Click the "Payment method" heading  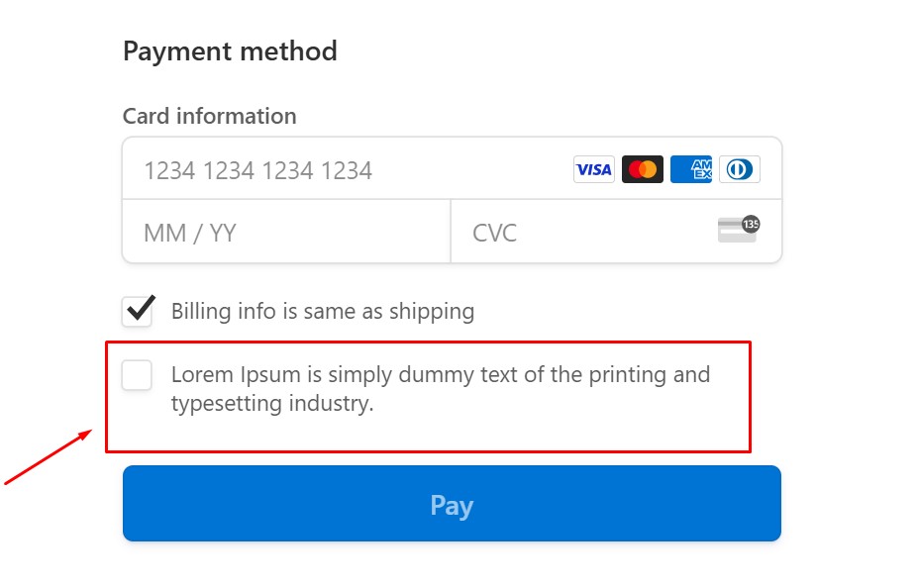230,51
